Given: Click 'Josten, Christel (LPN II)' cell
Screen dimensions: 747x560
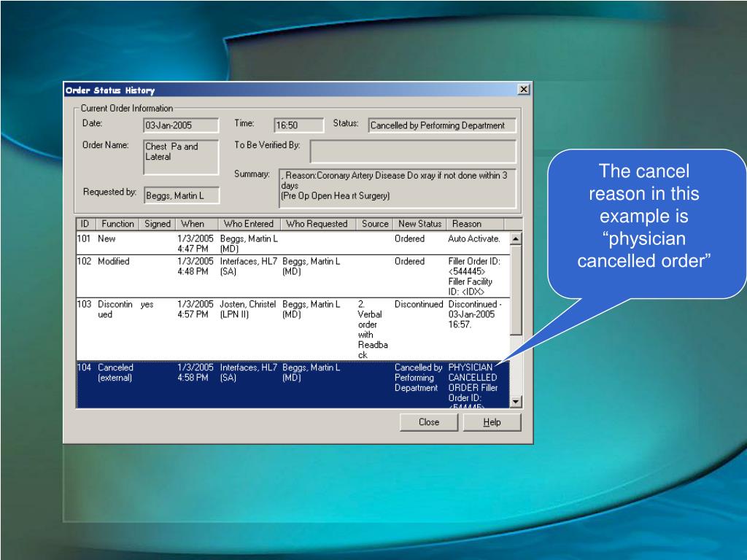Looking at the screenshot, I should coord(248,309).
